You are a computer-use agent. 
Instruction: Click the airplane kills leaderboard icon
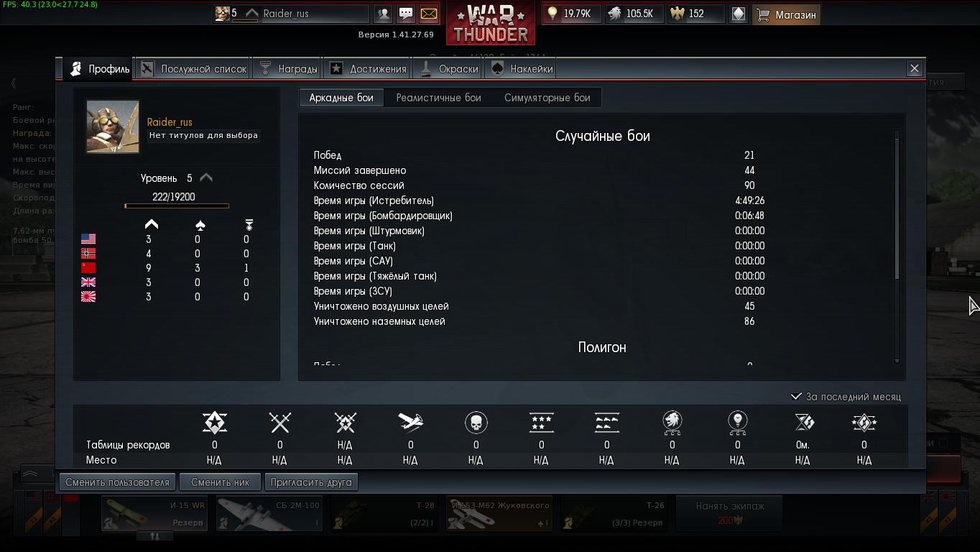(x=410, y=423)
